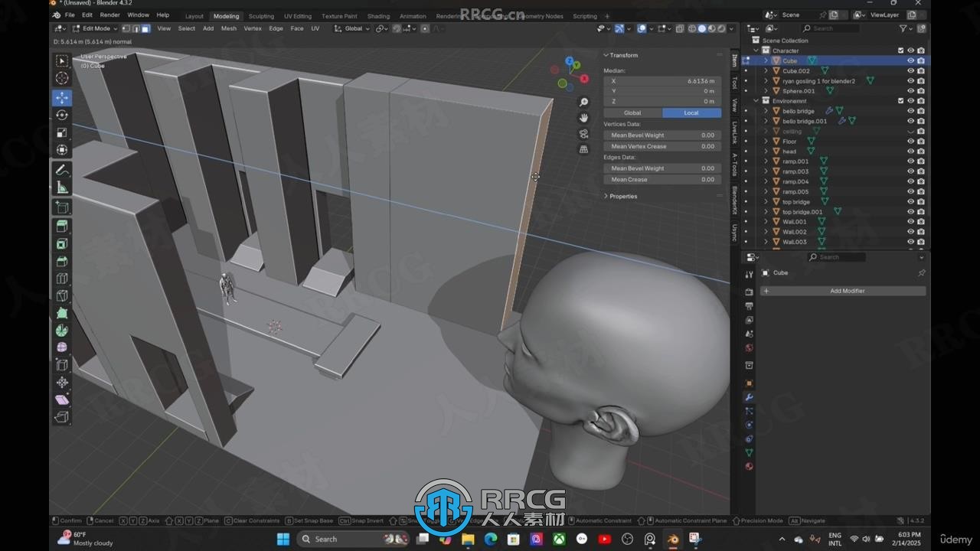
Task: Select the Knife tool
Action: (x=62, y=296)
